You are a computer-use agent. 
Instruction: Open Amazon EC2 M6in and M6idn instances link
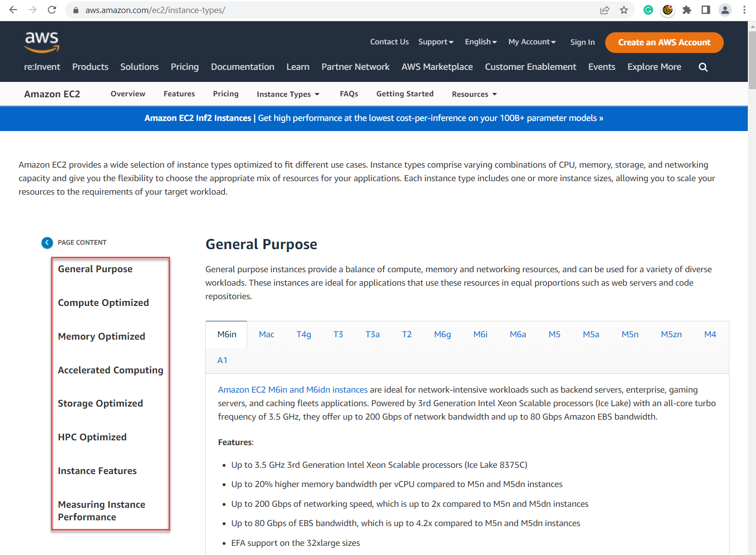292,390
